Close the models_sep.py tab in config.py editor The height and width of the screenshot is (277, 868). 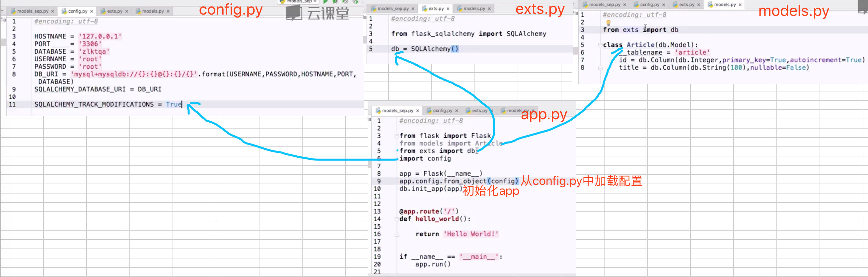[x=52, y=12]
